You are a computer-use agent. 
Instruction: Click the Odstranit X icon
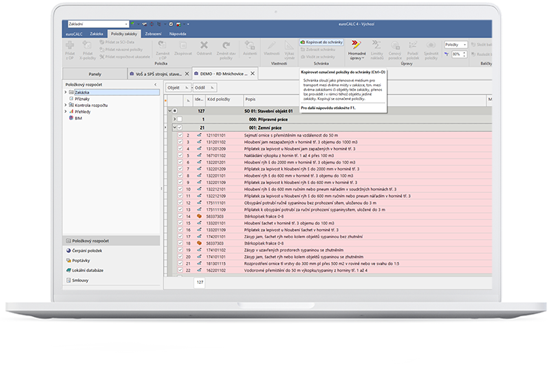pyautogui.click(x=204, y=45)
